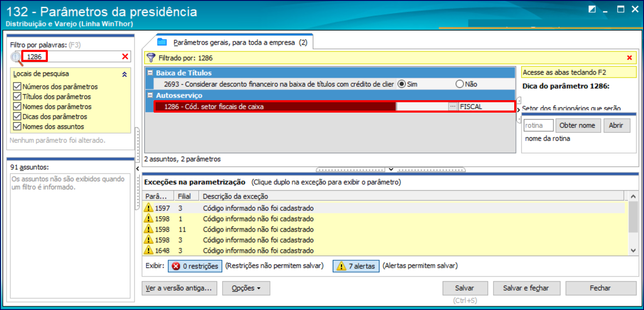644x310 pixels.
Task: Remove the 'Filtrado por: 1286' filter
Action: [629, 58]
